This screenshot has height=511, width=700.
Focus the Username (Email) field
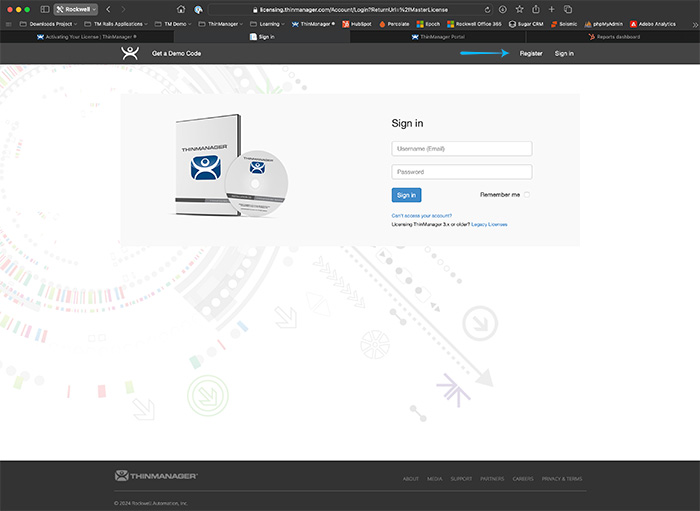(462, 149)
